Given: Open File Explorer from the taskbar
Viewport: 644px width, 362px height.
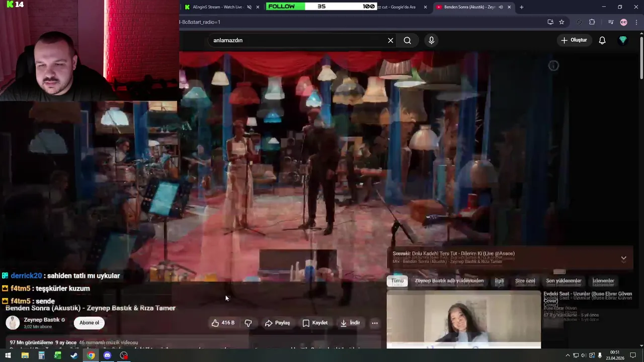Looking at the screenshot, I should tap(25, 355).
